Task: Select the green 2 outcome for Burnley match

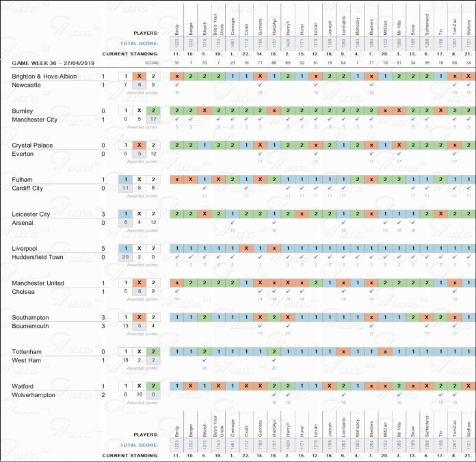Action: pyautogui.click(x=154, y=111)
